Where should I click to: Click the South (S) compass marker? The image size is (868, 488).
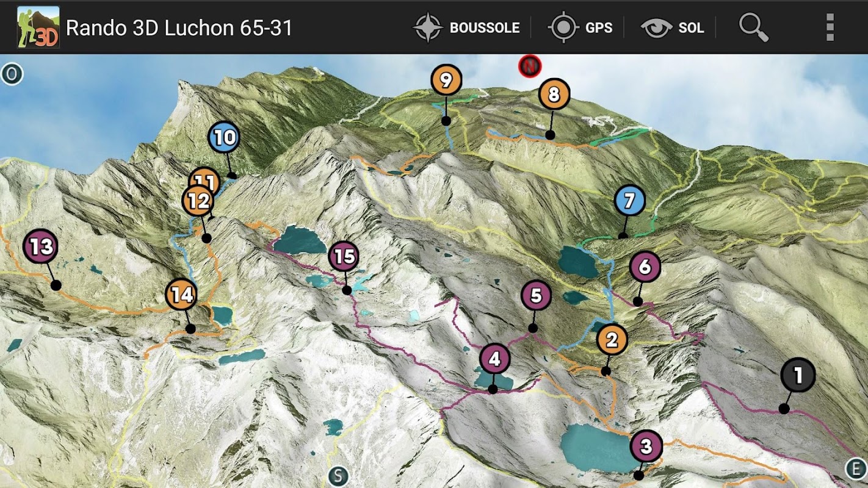(338, 476)
